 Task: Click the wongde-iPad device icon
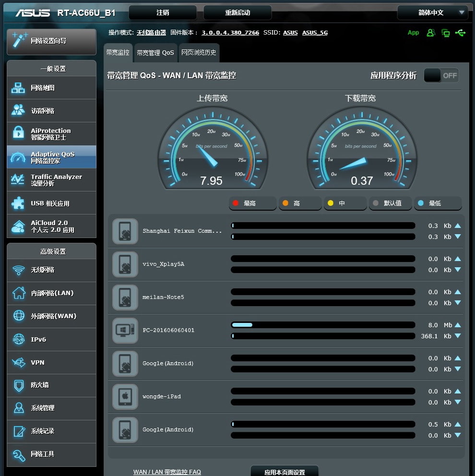[125, 397]
